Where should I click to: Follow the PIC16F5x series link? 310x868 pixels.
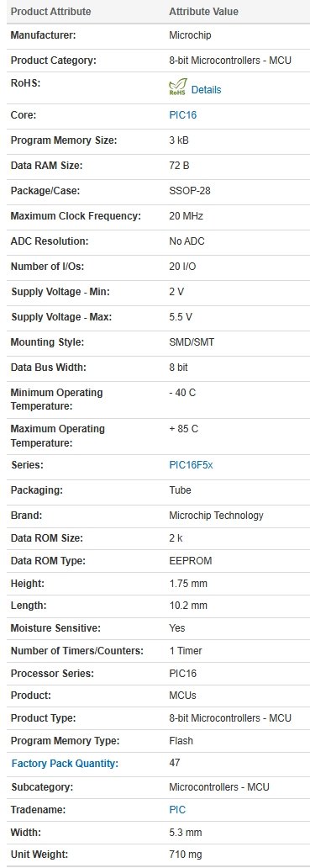click(191, 465)
